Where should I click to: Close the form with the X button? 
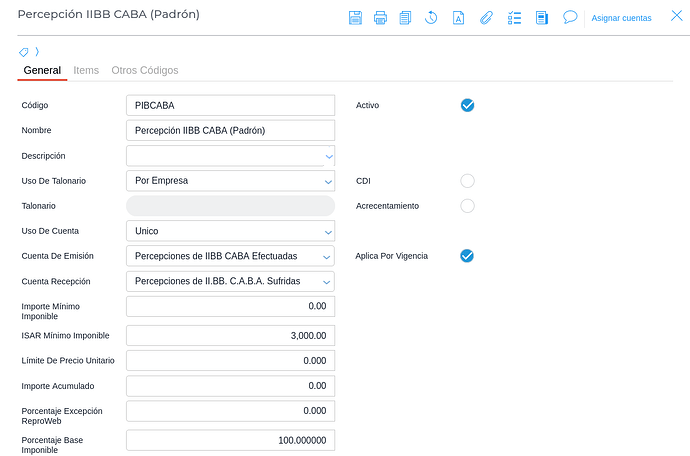676,16
